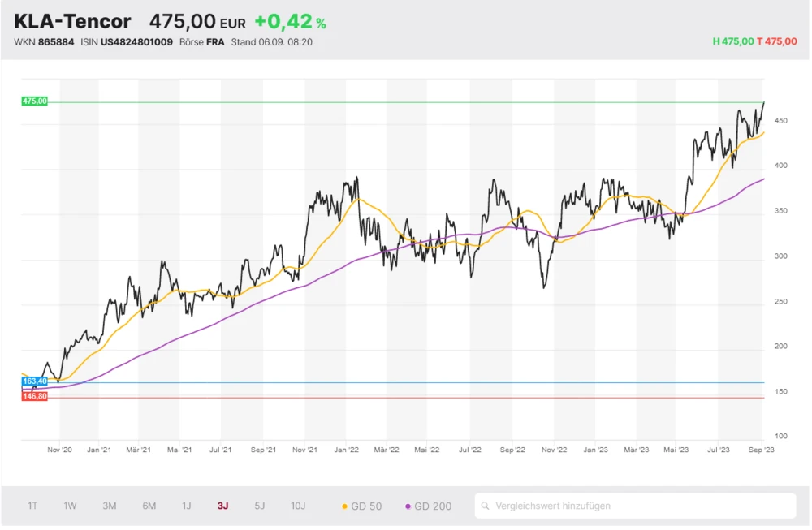
Task: Click the magnifier icon in the comparison search box
Action: (486, 506)
